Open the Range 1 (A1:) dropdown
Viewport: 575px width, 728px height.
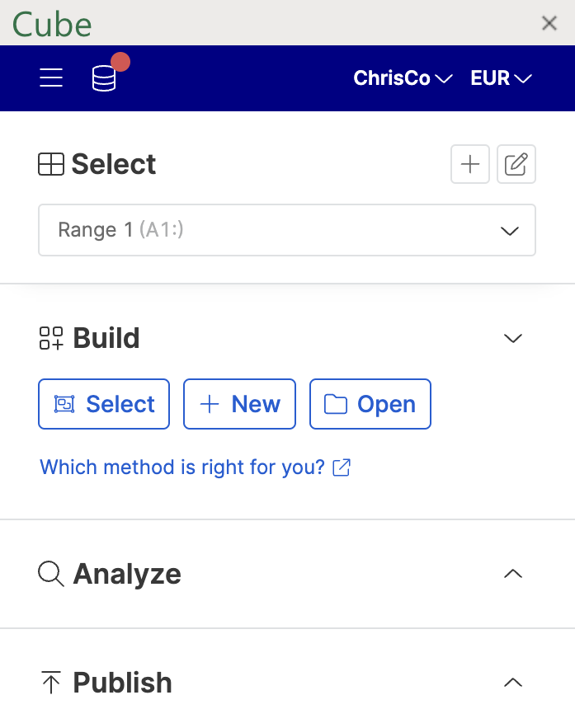click(287, 230)
